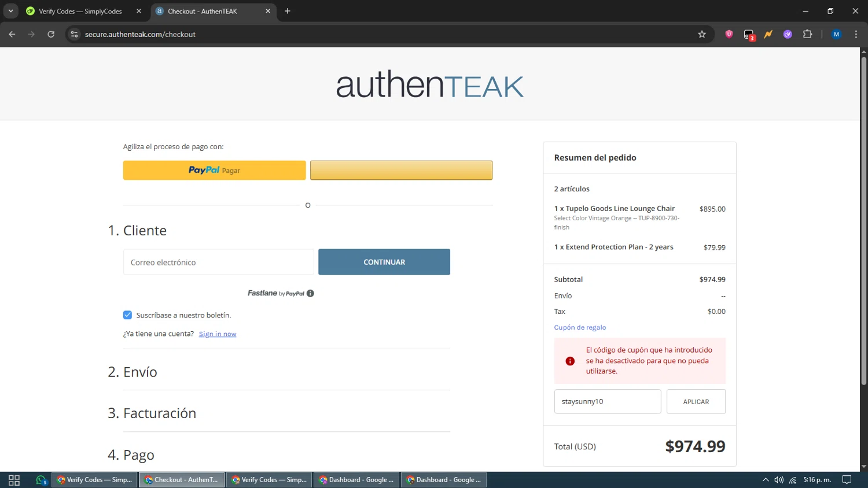
Task: Open the Extensions puzzle-piece menu
Action: tap(807, 34)
